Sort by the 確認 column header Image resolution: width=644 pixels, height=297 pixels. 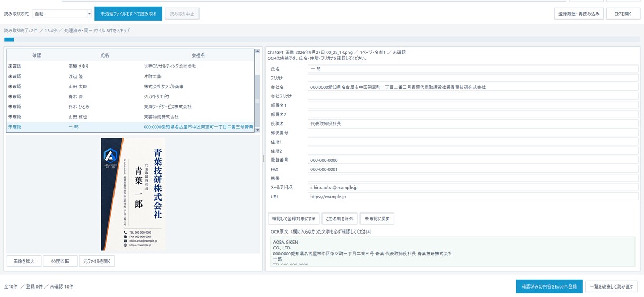(x=36, y=55)
